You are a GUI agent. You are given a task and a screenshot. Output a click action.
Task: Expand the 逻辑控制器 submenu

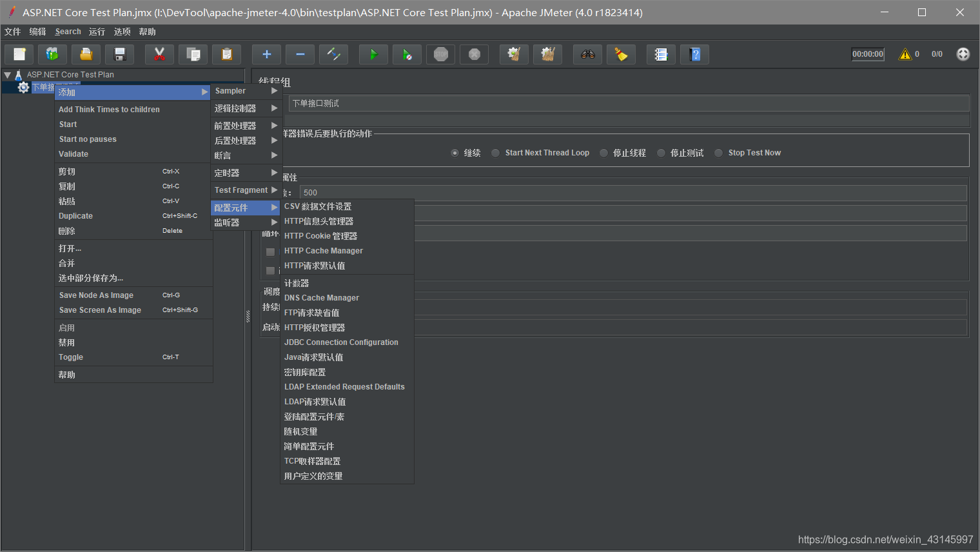click(x=246, y=108)
